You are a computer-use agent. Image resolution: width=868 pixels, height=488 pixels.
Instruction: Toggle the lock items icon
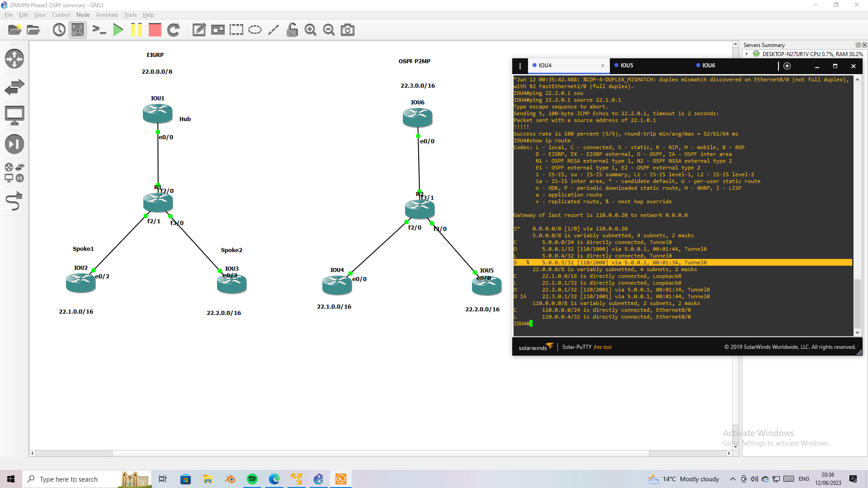292,30
